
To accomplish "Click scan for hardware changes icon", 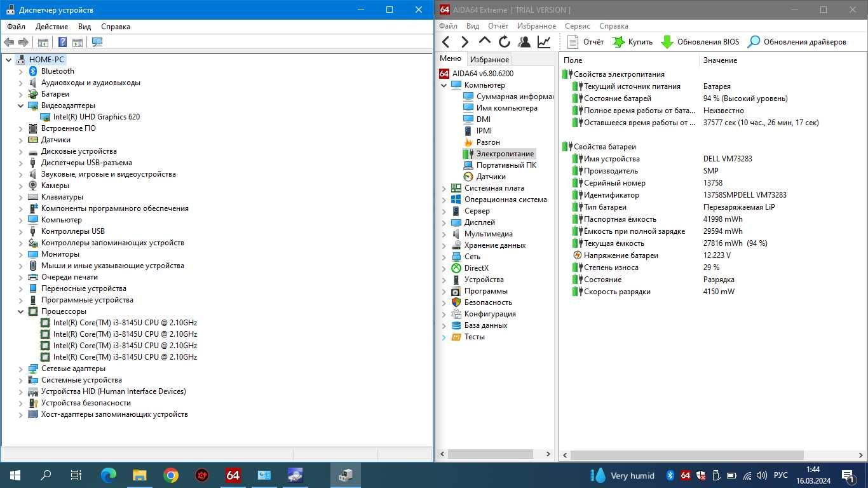I will point(97,42).
